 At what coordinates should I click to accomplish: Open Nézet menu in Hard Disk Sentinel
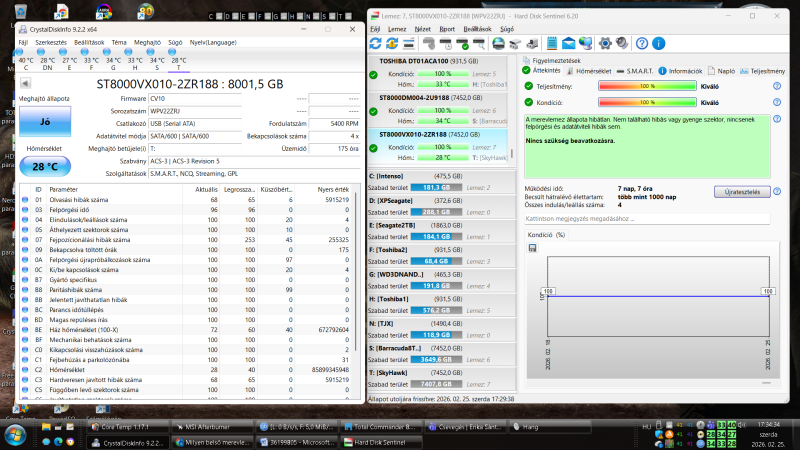(422, 29)
